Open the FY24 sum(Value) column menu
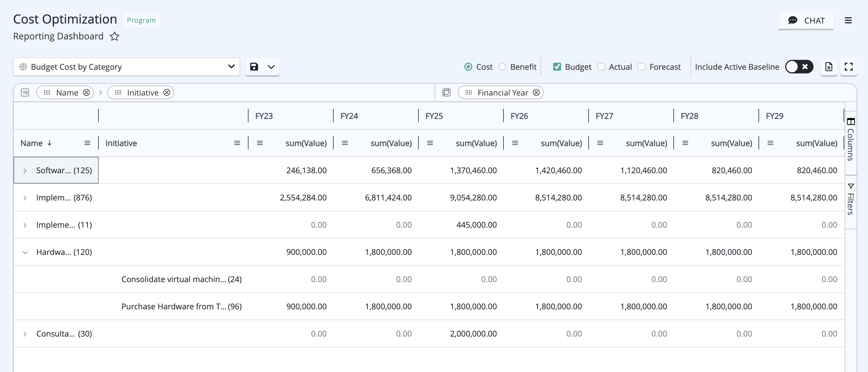The image size is (868, 372). (x=345, y=143)
